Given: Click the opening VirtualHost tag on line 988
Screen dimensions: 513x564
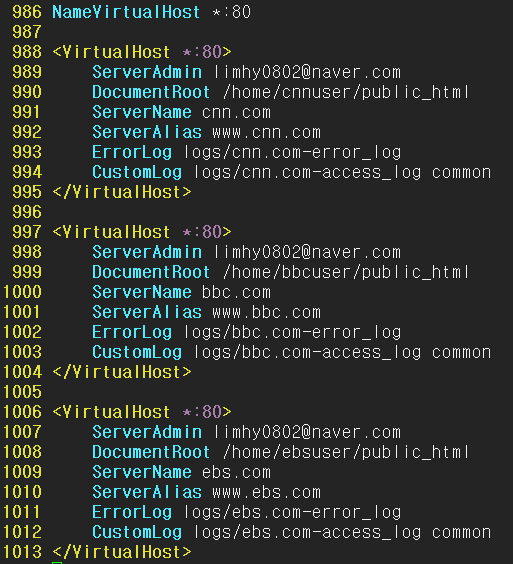Looking at the screenshot, I should tap(141, 52).
